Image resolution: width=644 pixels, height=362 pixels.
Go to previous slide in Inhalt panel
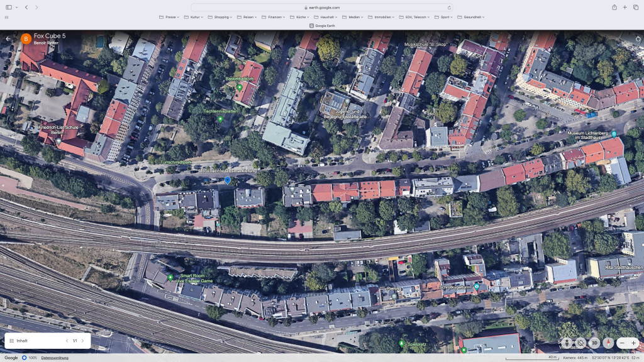[67, 341]
